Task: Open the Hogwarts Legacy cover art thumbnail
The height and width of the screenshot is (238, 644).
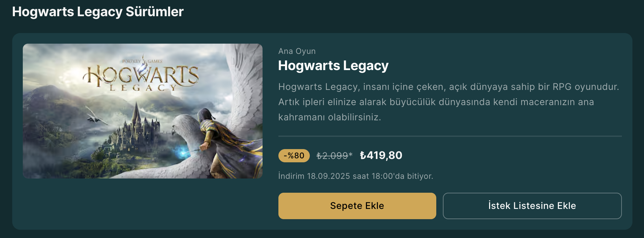Action: (x=143, y=111)
